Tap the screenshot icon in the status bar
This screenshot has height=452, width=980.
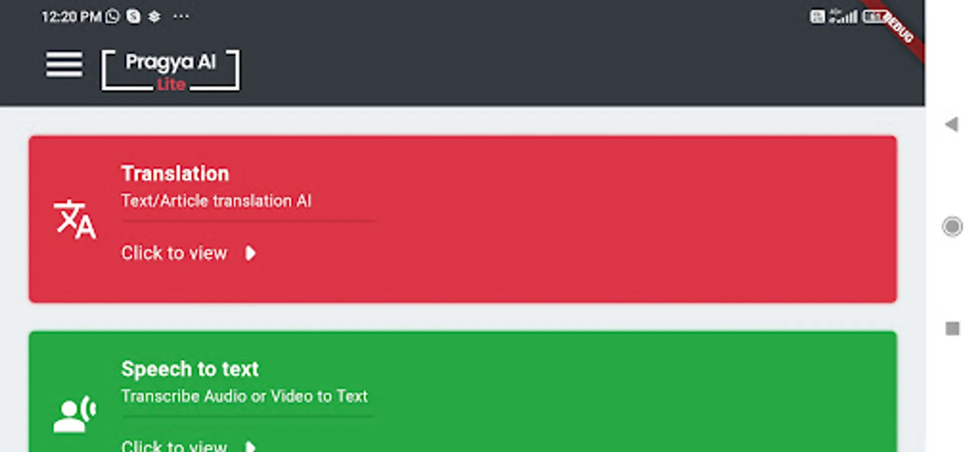[818, 16]
